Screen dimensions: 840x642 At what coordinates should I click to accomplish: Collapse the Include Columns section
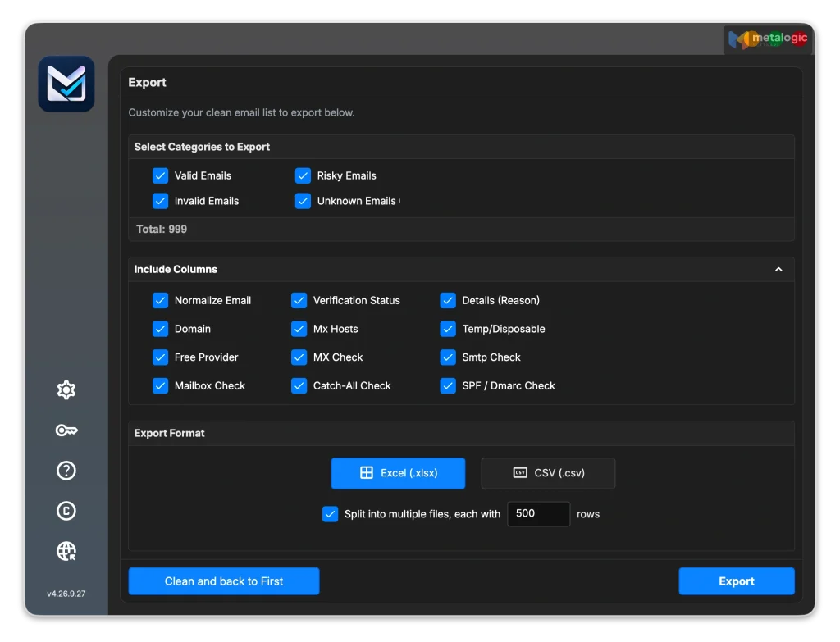pyautogui.click(x=778, y=269)
